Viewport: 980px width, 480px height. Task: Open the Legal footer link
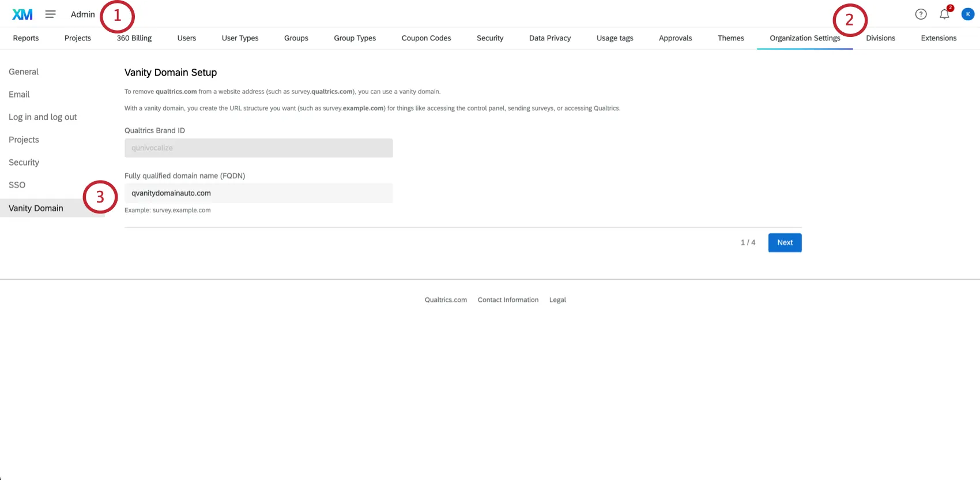tap(557, 300)
